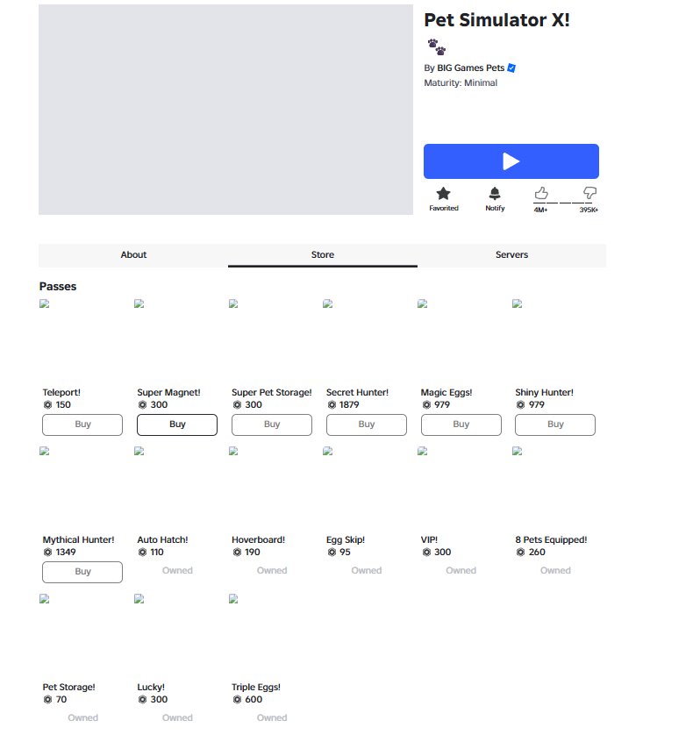Image resolution: width=700 pixels, height=749 pixels.
Task: Click the Triple Eggs! pass thumbnail
Action: pyautogui.click(x=233, y=599)
